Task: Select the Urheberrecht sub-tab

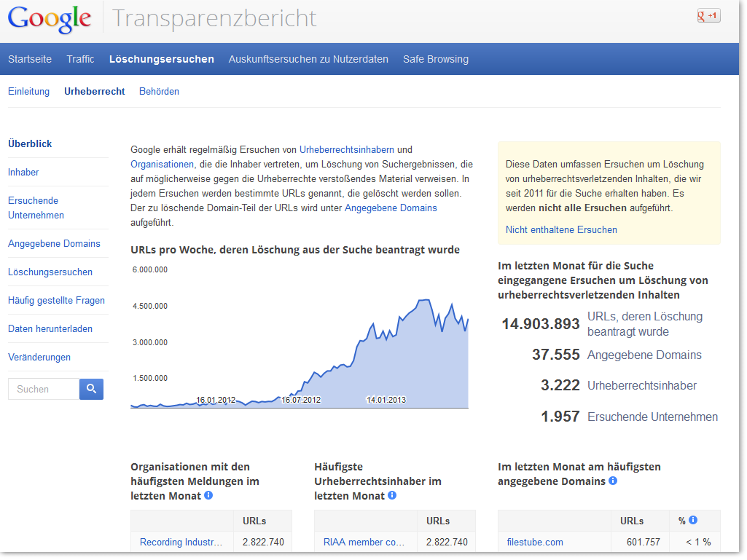Action: pos(95,92)
